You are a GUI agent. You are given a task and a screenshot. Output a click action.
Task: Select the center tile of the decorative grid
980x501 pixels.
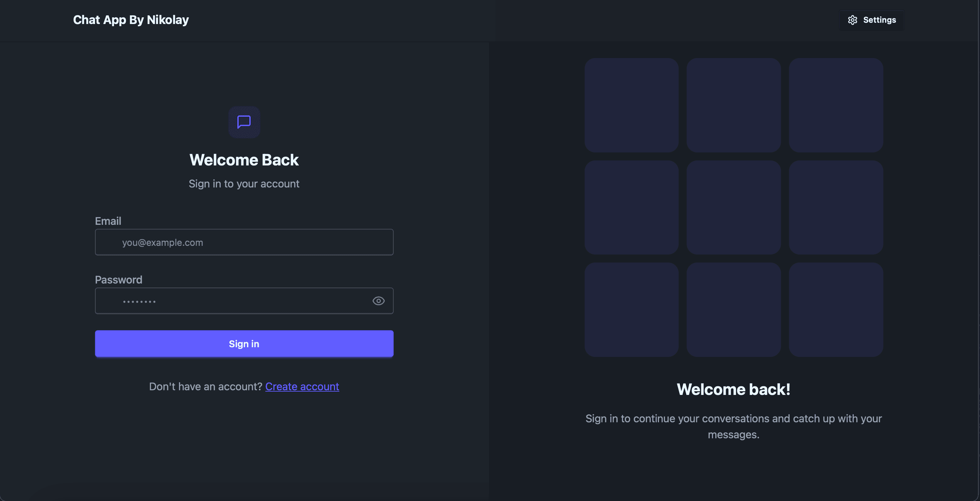click(733, 207)
